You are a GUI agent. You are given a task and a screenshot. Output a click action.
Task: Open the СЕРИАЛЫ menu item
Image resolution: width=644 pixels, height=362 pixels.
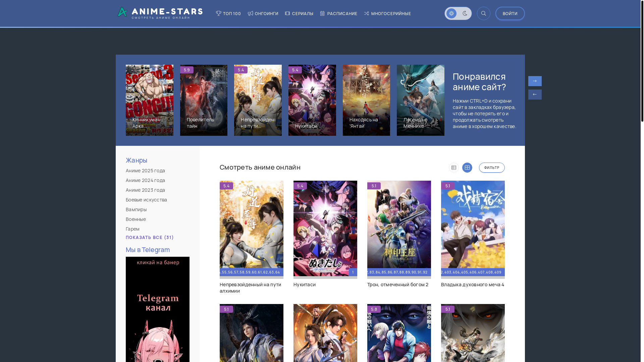(x=299, y=14)
